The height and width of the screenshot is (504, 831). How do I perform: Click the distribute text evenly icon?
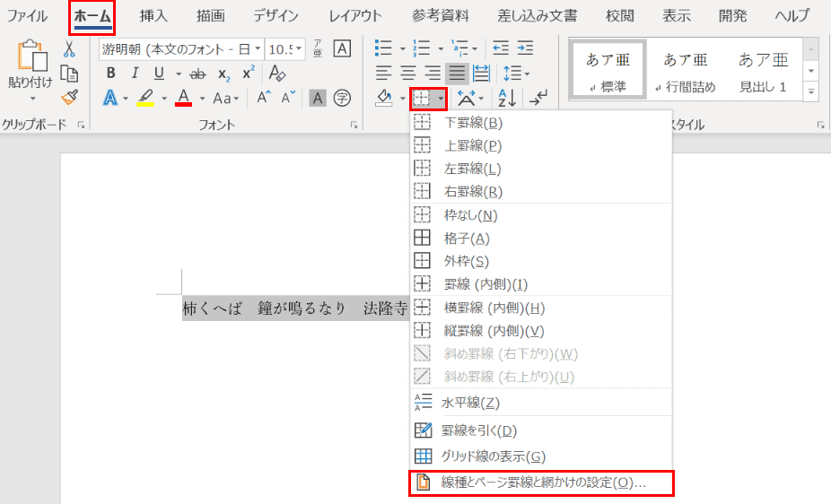pyautogui.click(x=481, y=73)
